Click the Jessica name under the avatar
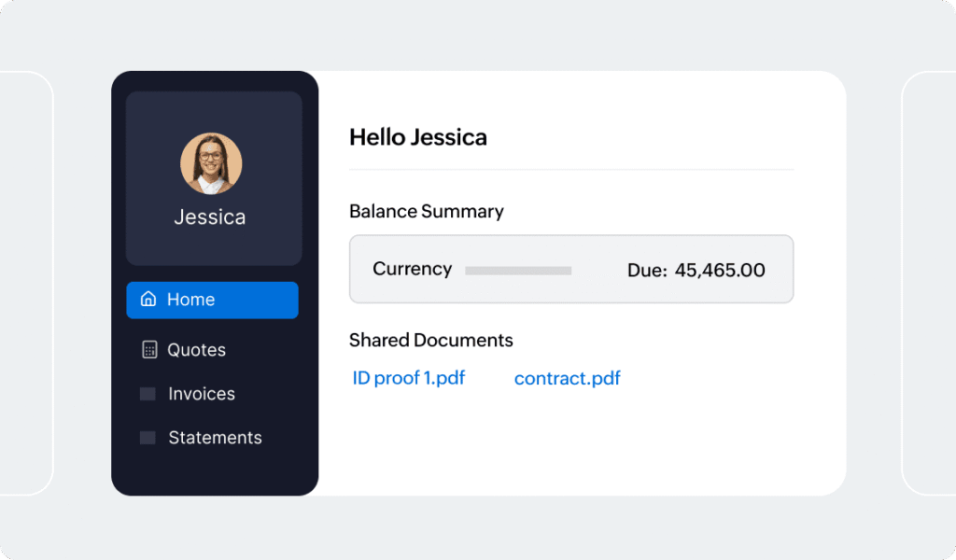 pos(210,217)
